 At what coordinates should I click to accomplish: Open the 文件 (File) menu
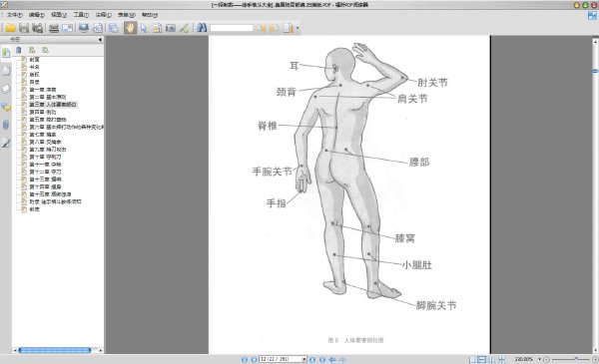[x=14, y=15]
